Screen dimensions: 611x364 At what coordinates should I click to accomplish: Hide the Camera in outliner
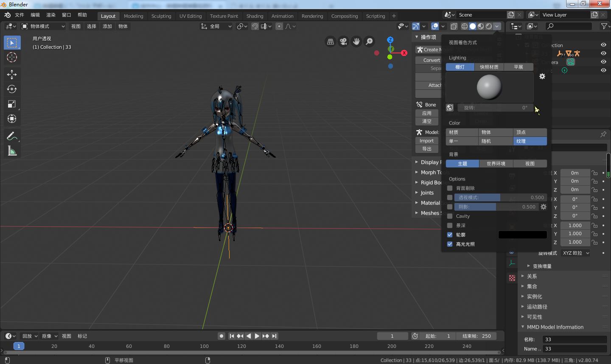click(603, 62)
